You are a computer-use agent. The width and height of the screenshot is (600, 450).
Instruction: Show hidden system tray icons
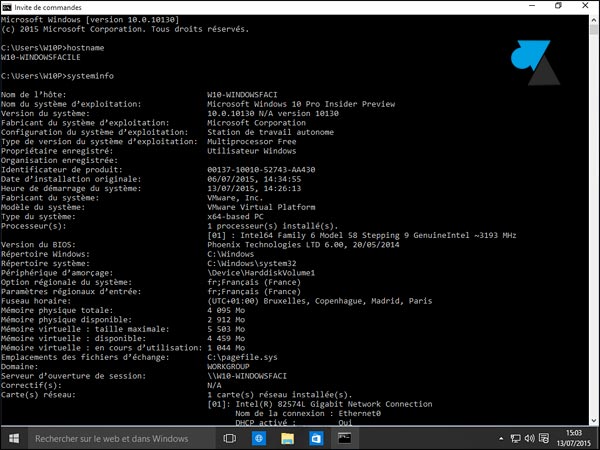coord(501,439)
